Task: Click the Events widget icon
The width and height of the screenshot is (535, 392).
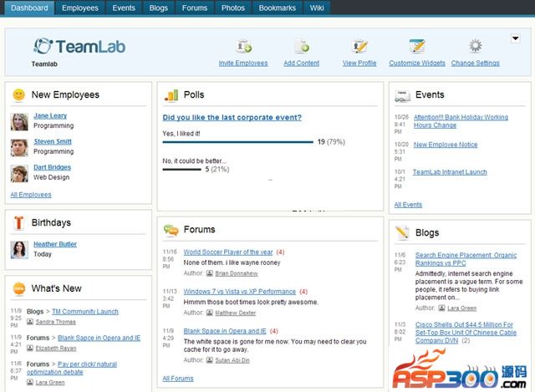Action: (402, 96)
